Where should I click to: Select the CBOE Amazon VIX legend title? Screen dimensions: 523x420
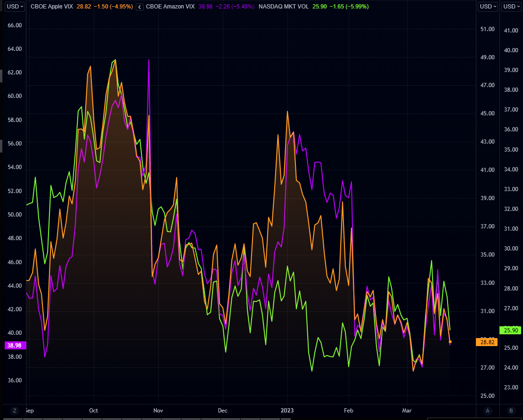pos(170,6)
